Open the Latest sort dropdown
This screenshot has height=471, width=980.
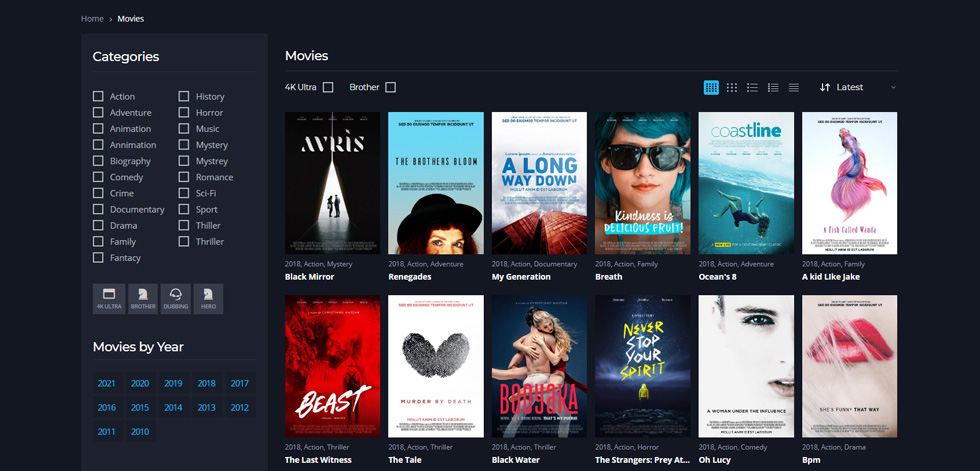pyautogui.click(x=858, y=87)
